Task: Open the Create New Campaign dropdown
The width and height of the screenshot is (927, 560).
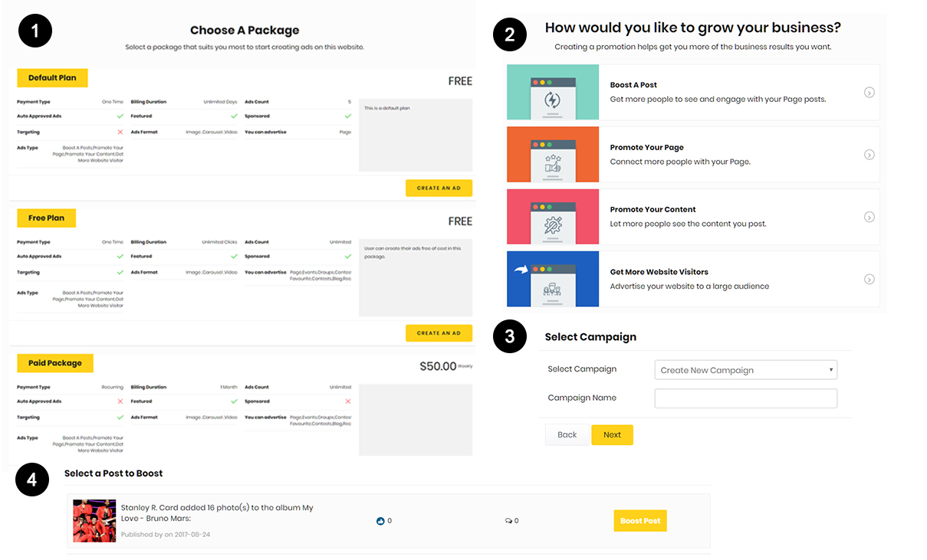Action: 745,370
